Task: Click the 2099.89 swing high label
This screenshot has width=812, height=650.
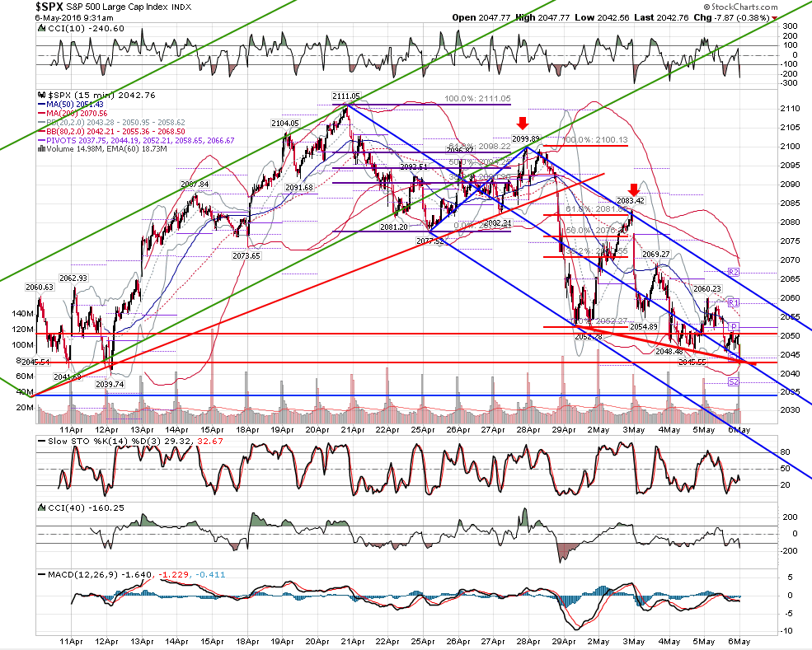Action: click(x=526, y=138)
